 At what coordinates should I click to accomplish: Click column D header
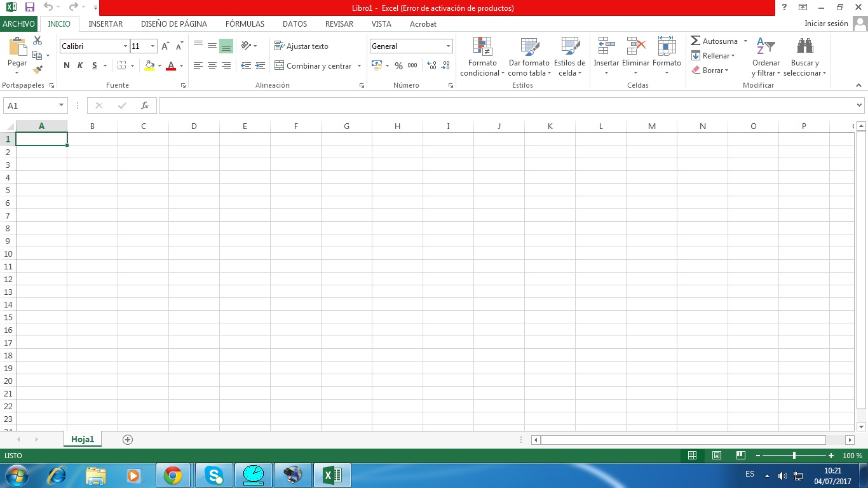pos(194,126)
